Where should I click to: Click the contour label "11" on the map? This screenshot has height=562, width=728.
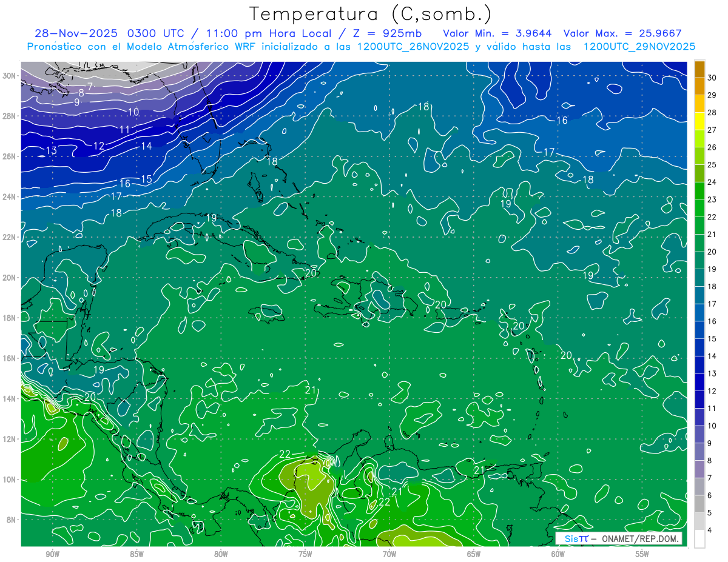[x=124, y=129]
